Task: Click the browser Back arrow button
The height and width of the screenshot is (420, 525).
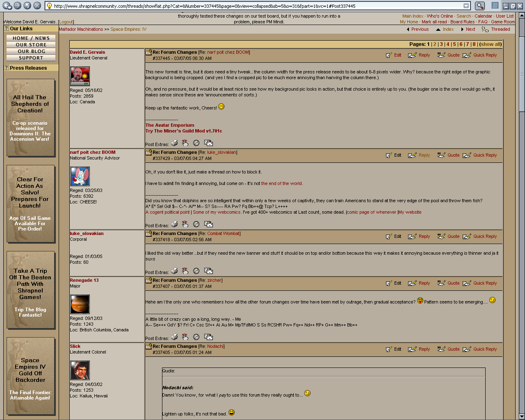Action: pyautogui.click(x=7, y=6)
